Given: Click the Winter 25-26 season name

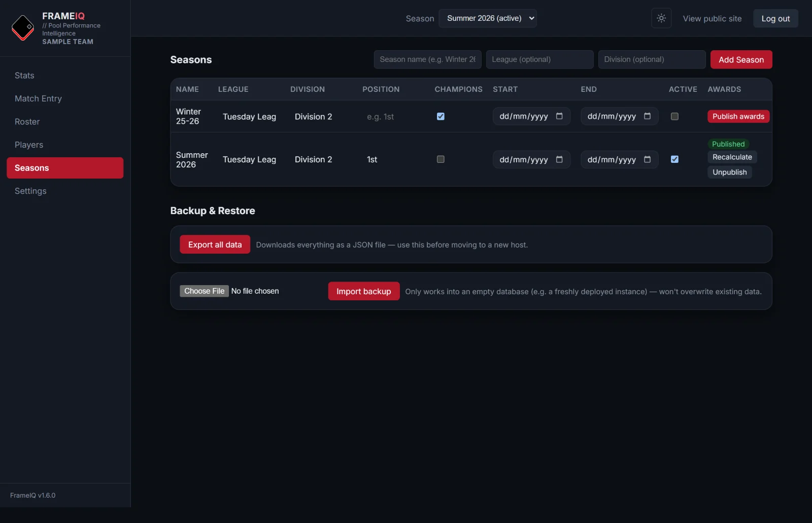Looking at the screenshot, I should coord(188,116).
